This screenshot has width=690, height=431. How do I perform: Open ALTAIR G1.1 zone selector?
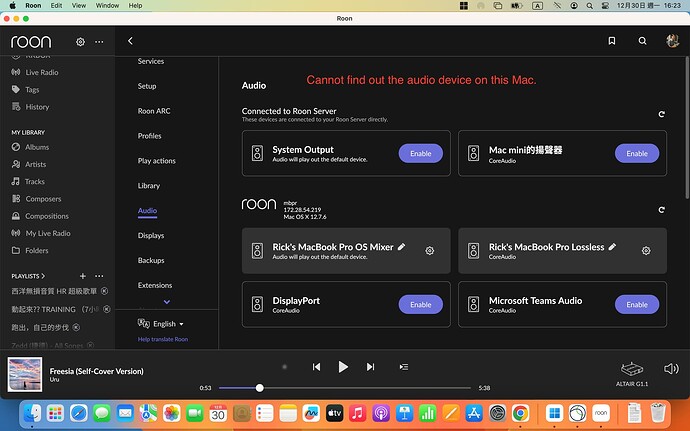point(632,374)
